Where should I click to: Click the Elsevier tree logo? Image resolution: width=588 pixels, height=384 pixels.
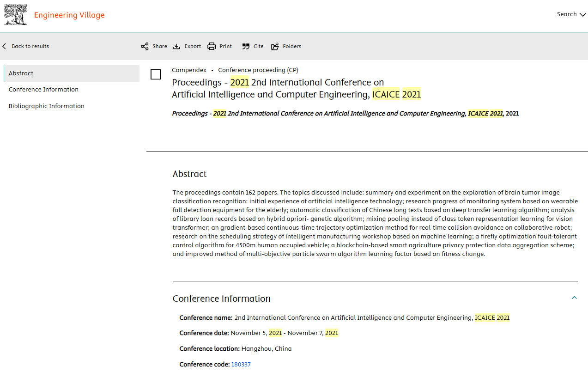tap(15, 15)
